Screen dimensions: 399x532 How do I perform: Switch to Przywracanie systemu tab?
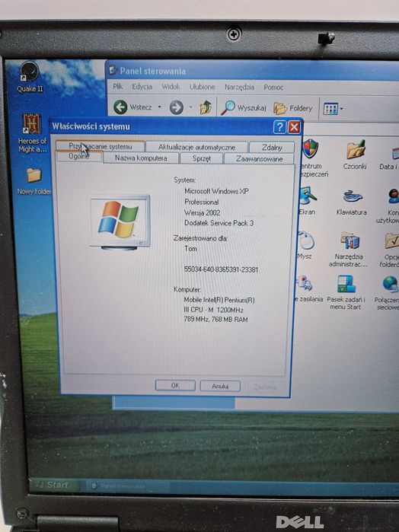101,146
